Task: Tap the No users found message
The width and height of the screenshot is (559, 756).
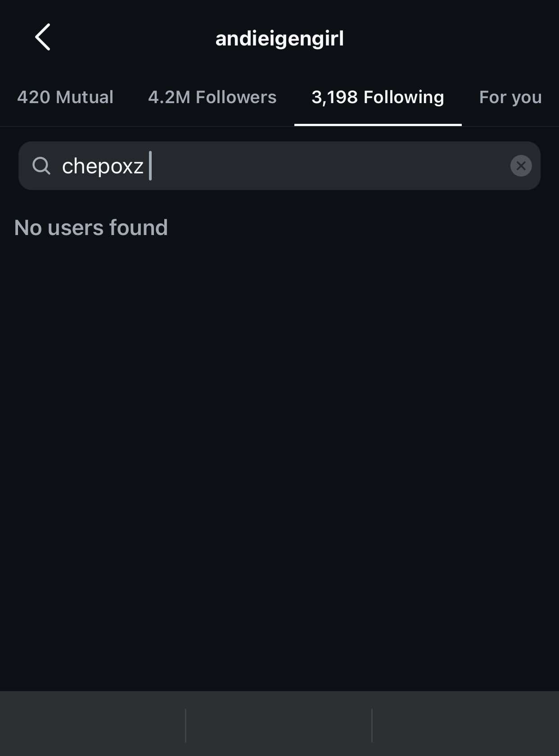Action: click(91, 227)
